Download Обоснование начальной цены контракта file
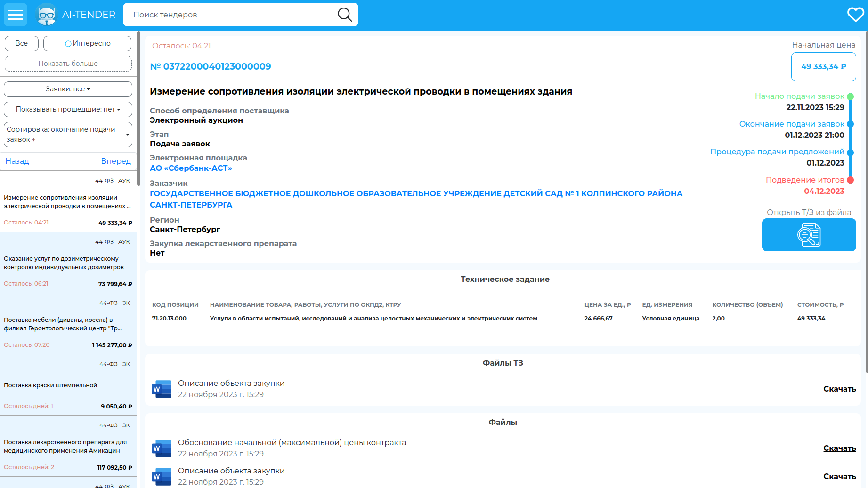The width and height of the screenshot is (868, 488). (839, 448)
